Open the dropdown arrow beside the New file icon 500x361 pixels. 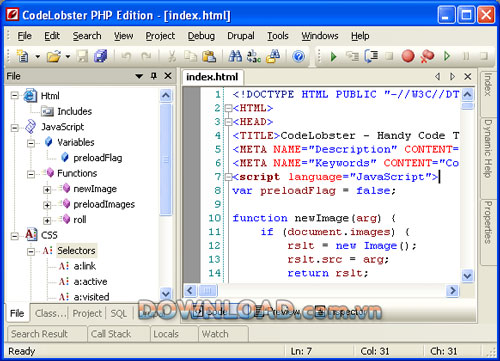coord(38,56)
